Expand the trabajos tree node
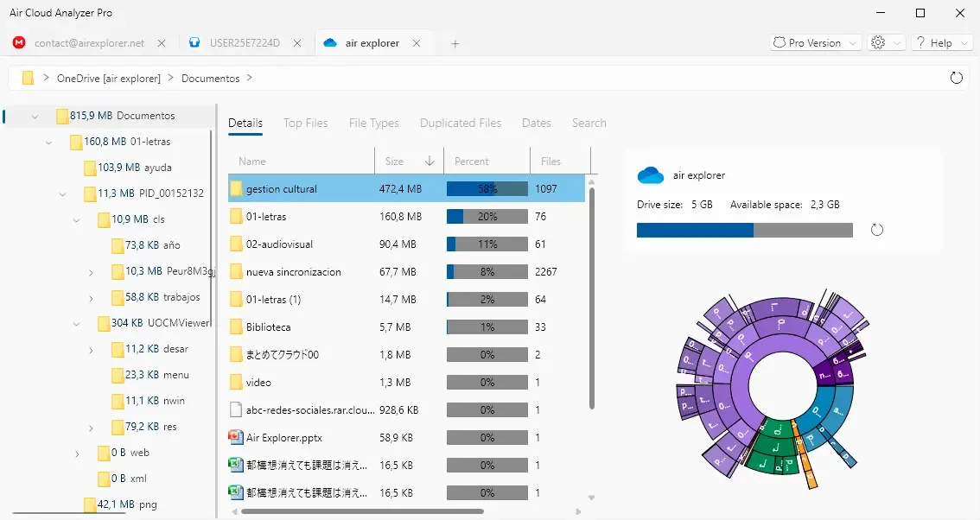Viewport: 980px width, 520px height. point(91,299)
